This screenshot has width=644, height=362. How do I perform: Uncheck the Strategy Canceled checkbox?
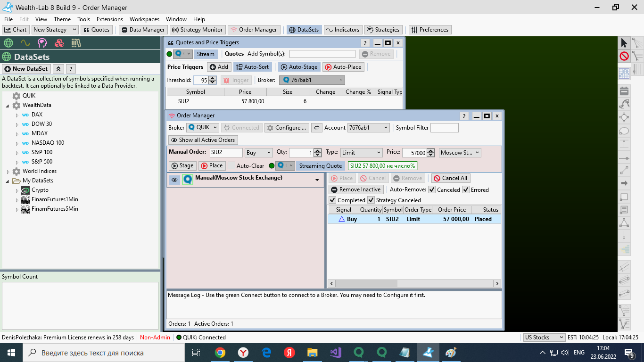click(x=371, y=200)
